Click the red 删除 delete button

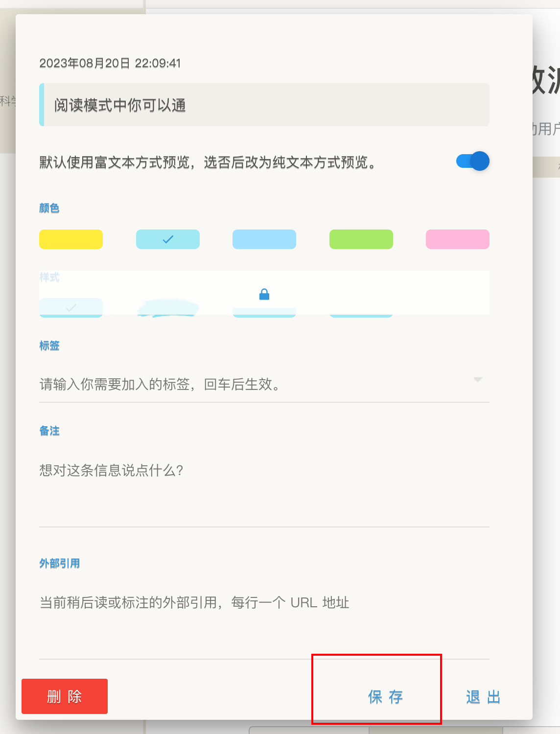(x=64, y=696)
